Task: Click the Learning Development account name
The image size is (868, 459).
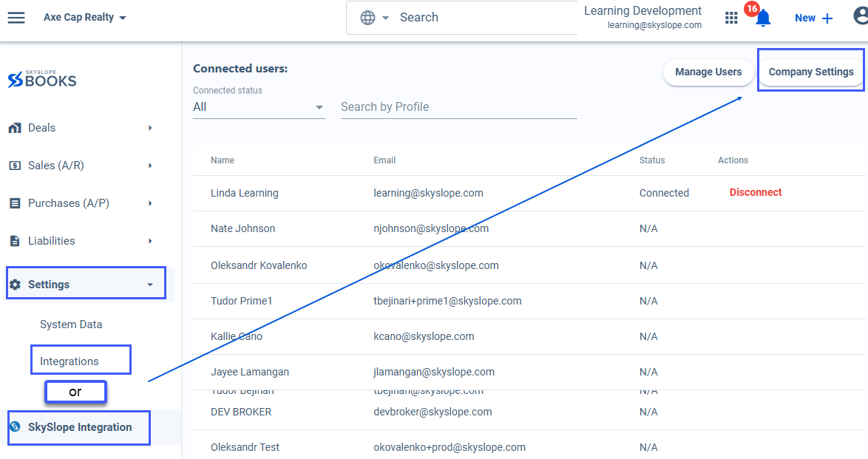Action: coord(642,11)
